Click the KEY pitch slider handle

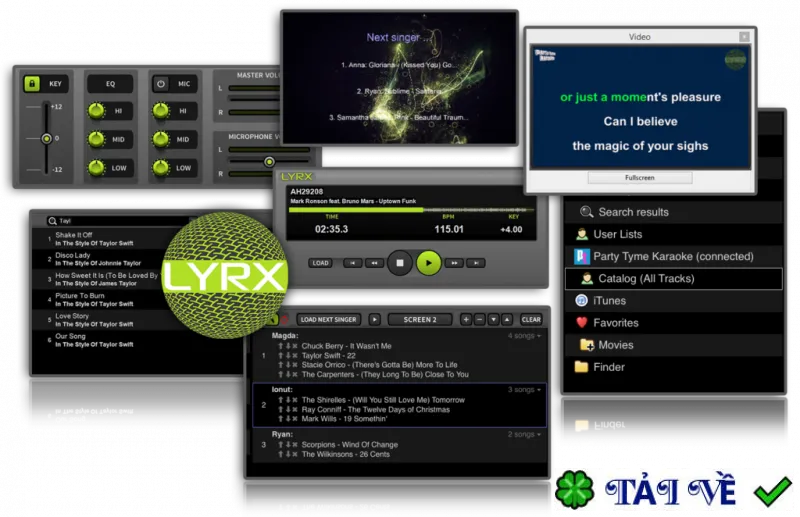[46, 138]
